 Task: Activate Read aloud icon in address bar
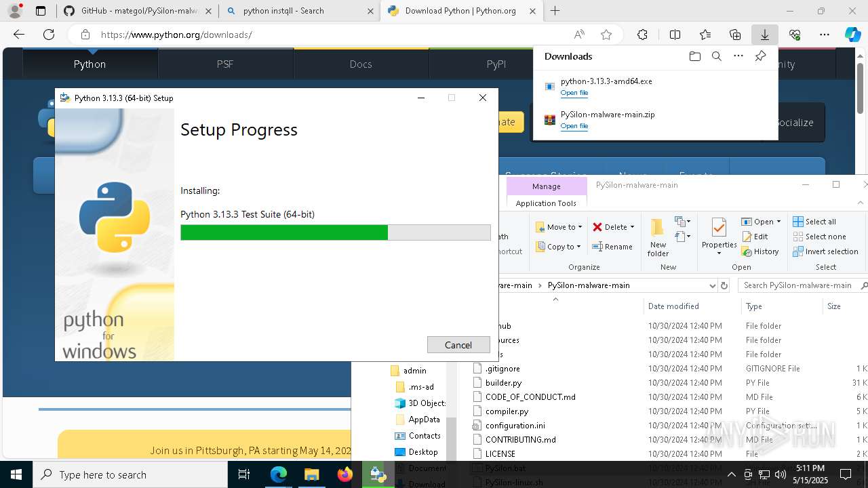[x=579, y=35]
